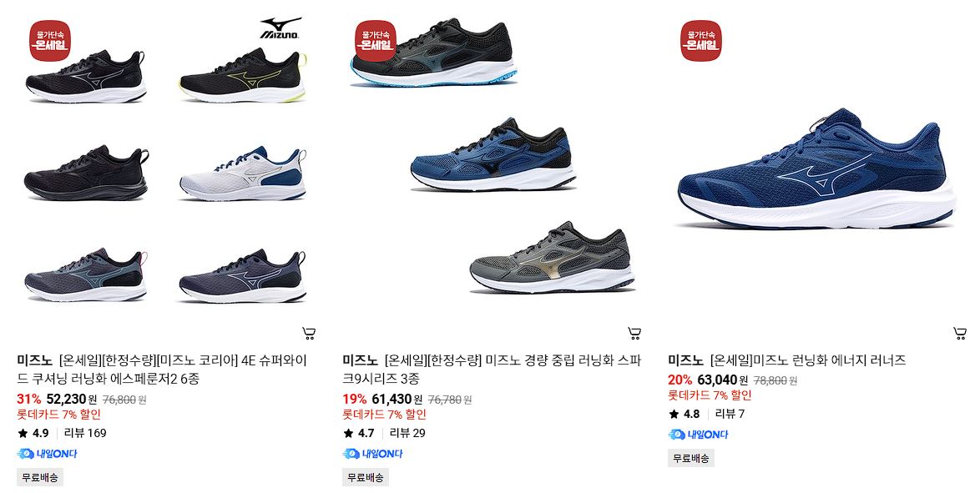Open the 경량 중립 러닝화 스파크9시리즈 product title
Screen dimensions: 980x493
point(492,370)
